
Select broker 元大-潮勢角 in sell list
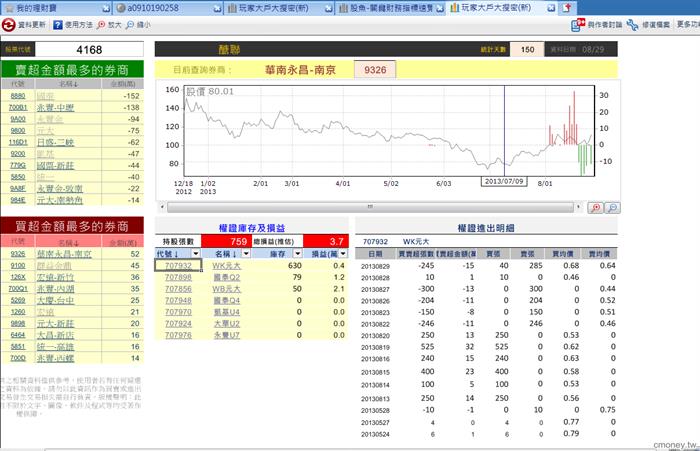[60, 200]
